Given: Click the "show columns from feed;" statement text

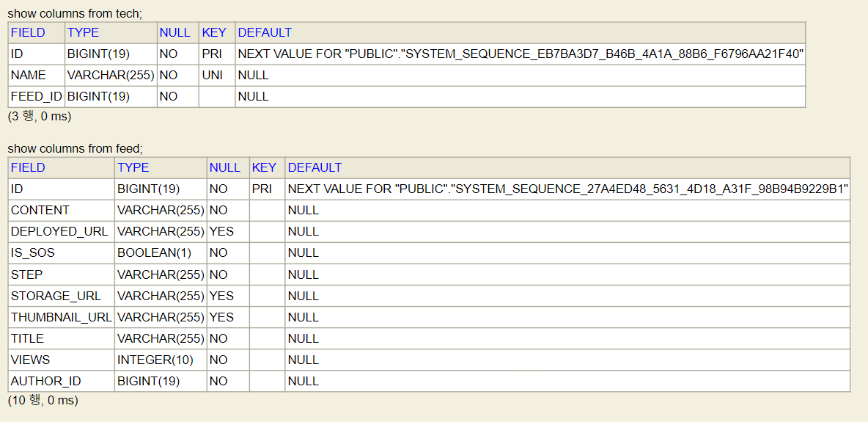Looking at the screenshot, I should click(75, 148).
